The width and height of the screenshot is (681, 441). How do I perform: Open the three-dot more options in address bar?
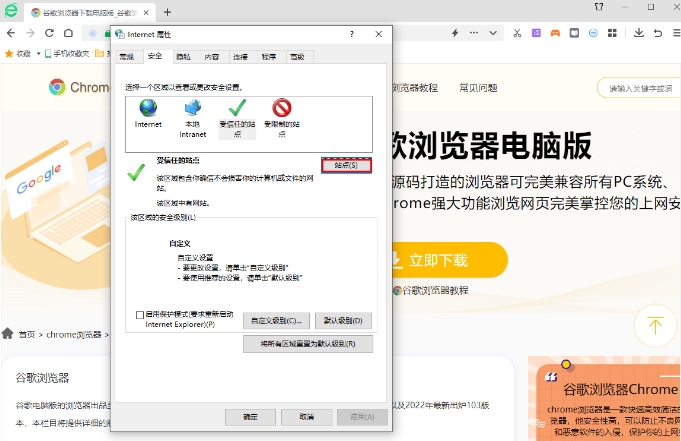click(474, 33)
